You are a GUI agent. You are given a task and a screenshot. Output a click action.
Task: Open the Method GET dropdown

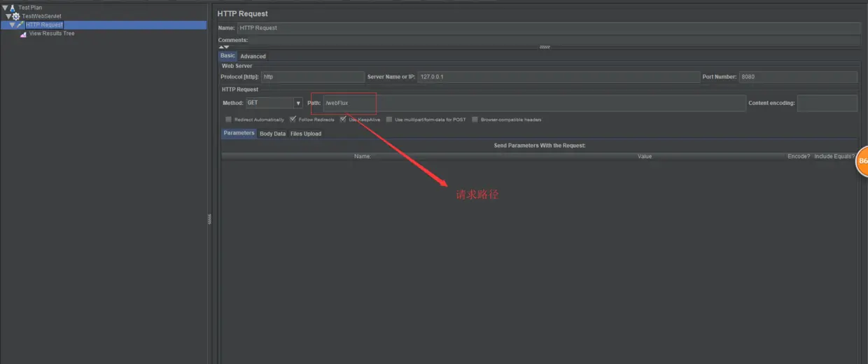click(x=298, y=103)
